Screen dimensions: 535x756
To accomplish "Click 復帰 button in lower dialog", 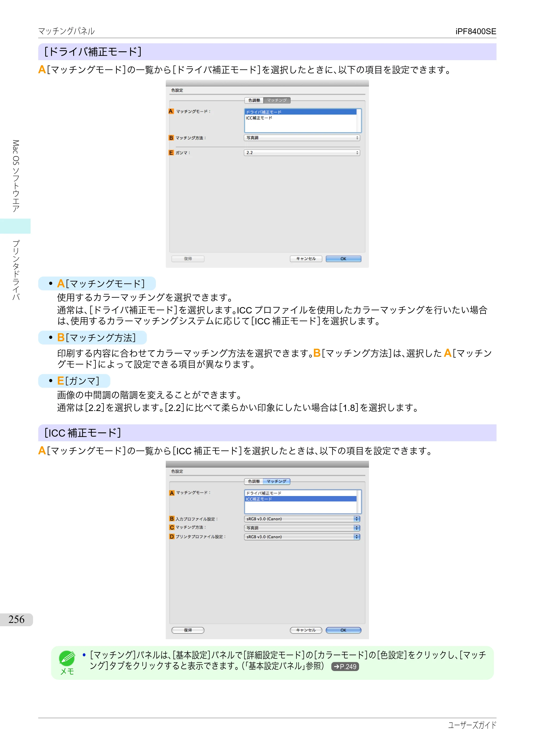I will pyautogui.click(x=188, y=630).
